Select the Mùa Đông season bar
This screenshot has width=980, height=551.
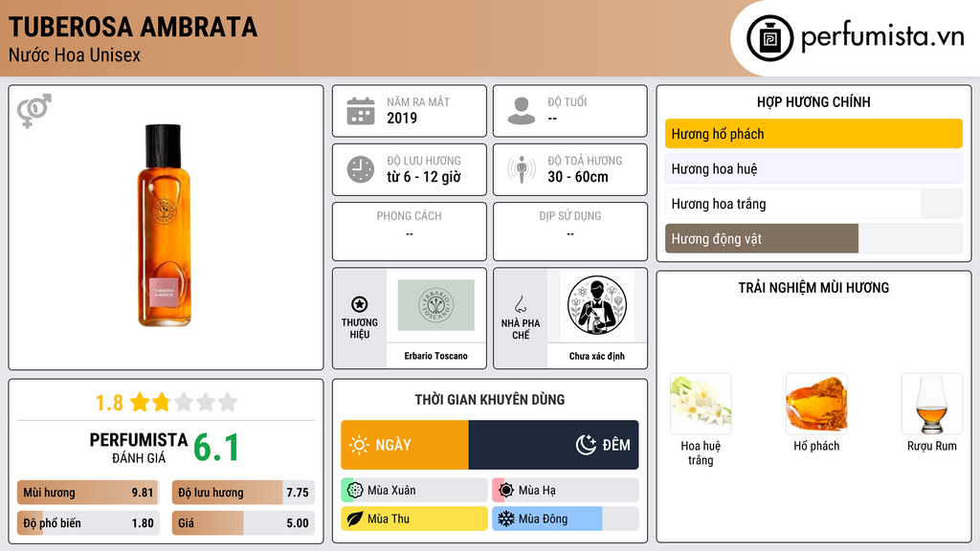(x=566, y=518)
